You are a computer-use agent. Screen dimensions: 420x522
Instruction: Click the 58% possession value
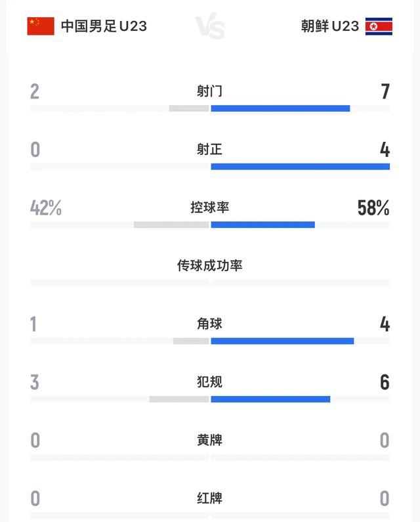pos(373,208)
